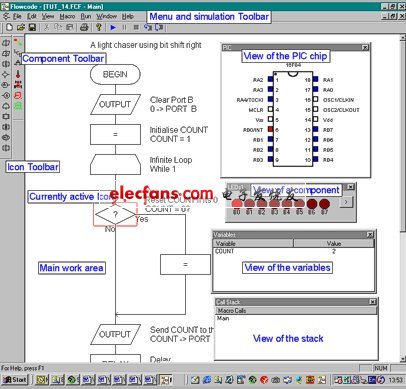The image size is (406, 389).
Task: Click the Value column header in Variables
Action: click(x=334, y=243)
